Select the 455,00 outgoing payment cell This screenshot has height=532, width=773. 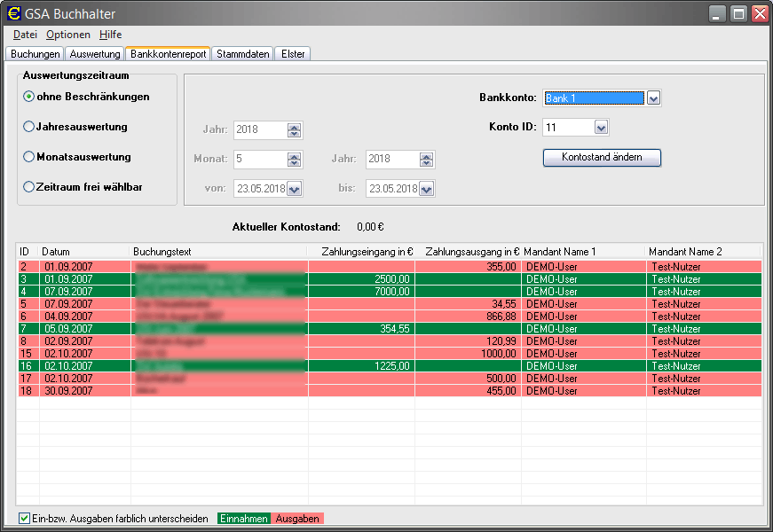(x=468, y=391)
